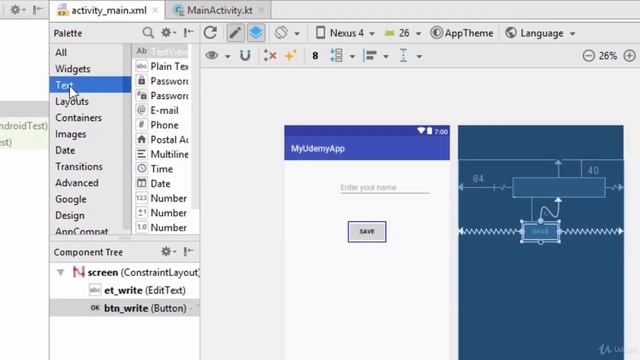Pick Plain Text widget
This screenshot has height=360, width=640.
(162, 66)
